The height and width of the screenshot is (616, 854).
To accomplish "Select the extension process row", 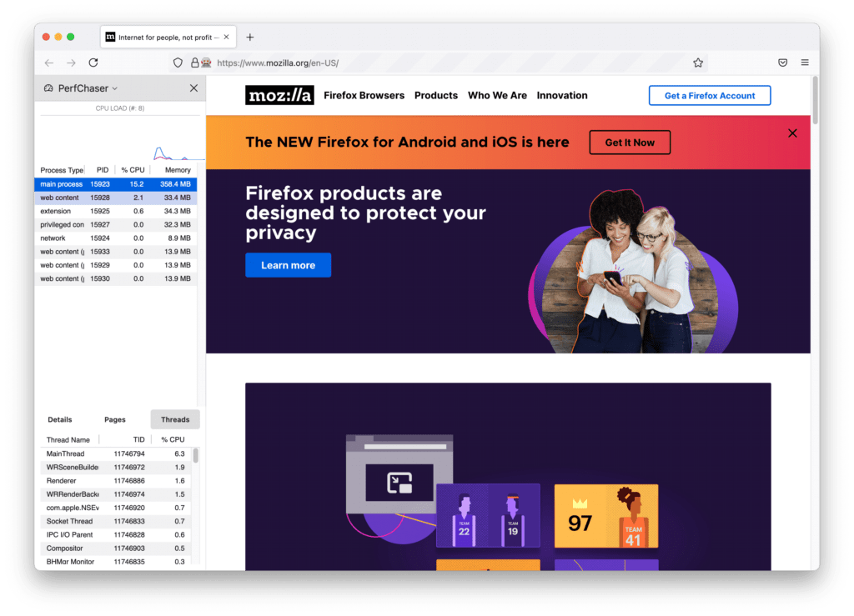I will click(115, 211).
